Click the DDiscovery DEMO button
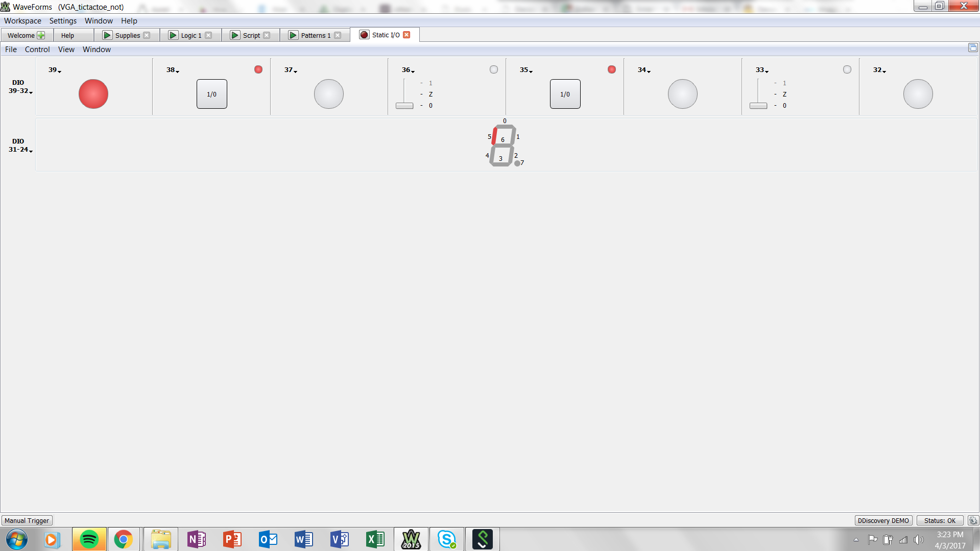Viewport: 980px width, 551px height. [x=883, y=520]
